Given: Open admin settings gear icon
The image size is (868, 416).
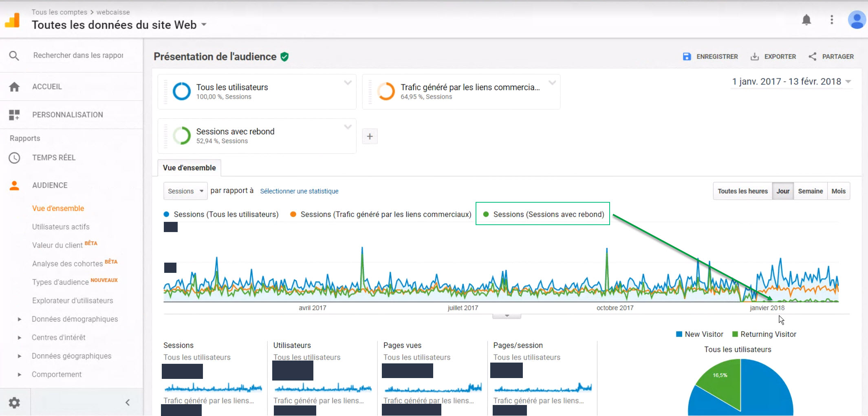Looking at the screenshot, I should [14, 403].
